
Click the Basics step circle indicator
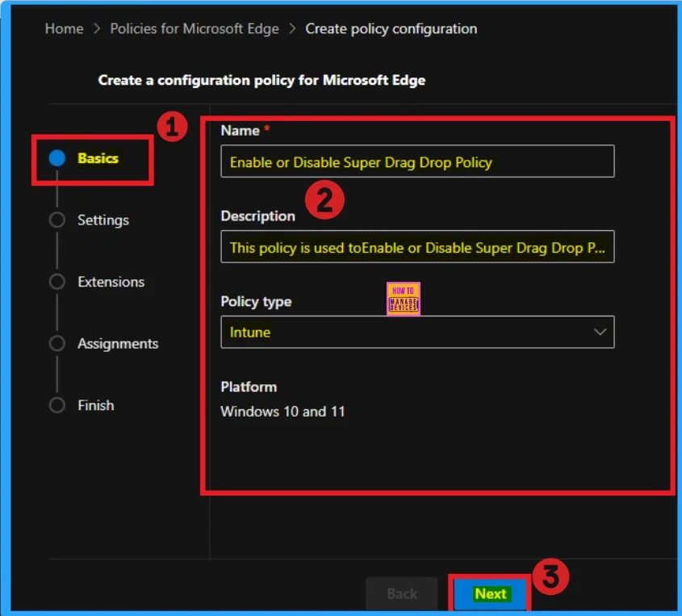pos(57,158)
